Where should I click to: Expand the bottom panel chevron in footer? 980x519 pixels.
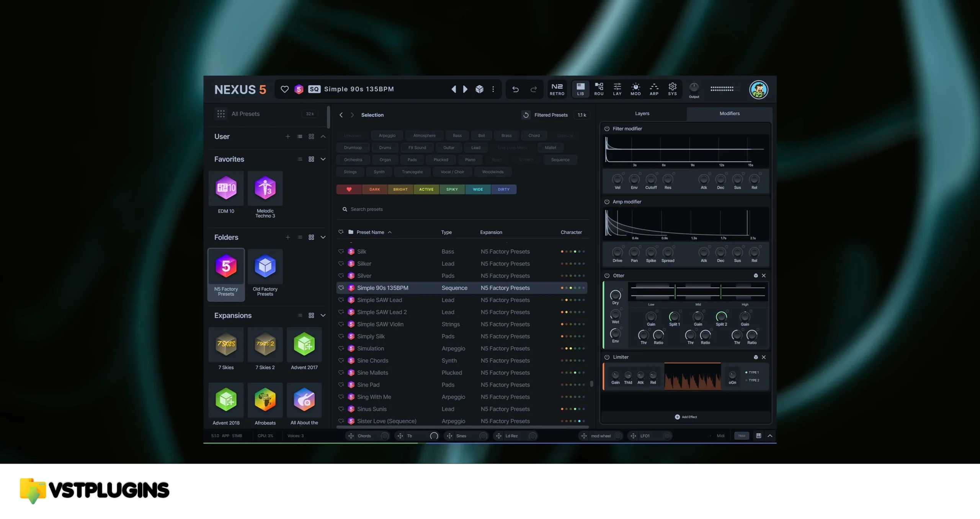point(770,436)
